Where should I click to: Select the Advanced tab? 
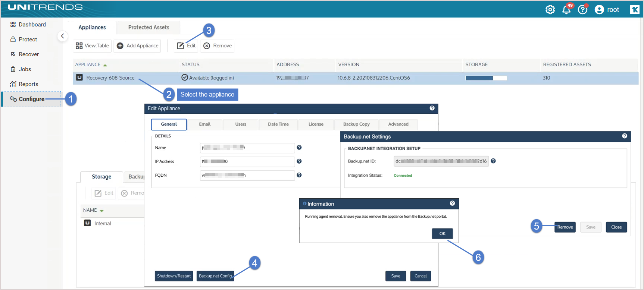pyautogui.click(x=398, y=124)
